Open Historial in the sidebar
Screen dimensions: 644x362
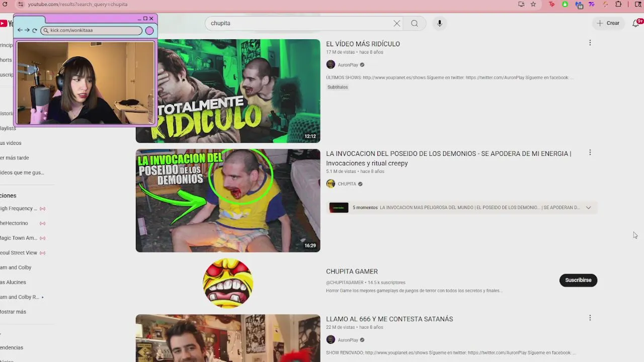click(x=7, y=114)
